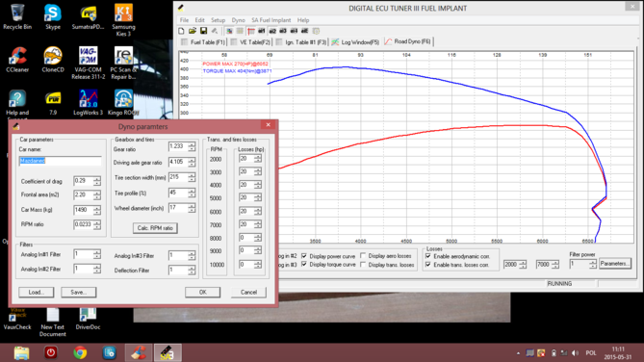
Task: Toggle Enable trans. losses corr. checkbox
Action: (x=428, y=265)
